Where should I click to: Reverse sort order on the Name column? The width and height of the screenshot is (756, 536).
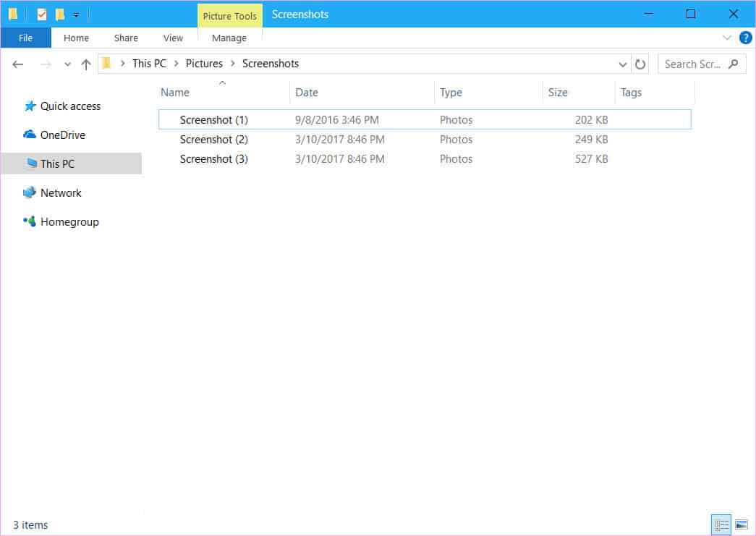click(x=174, y=92)
